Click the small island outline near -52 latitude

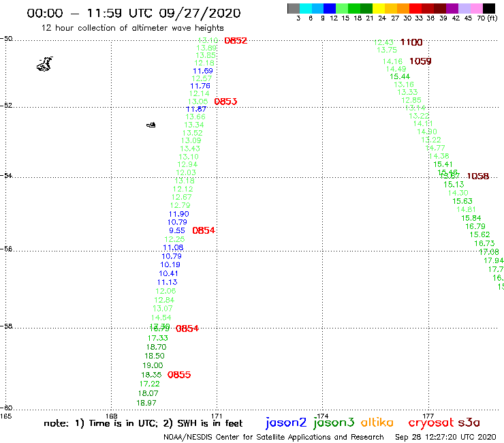pyautogui.click(x=151, y=125)
